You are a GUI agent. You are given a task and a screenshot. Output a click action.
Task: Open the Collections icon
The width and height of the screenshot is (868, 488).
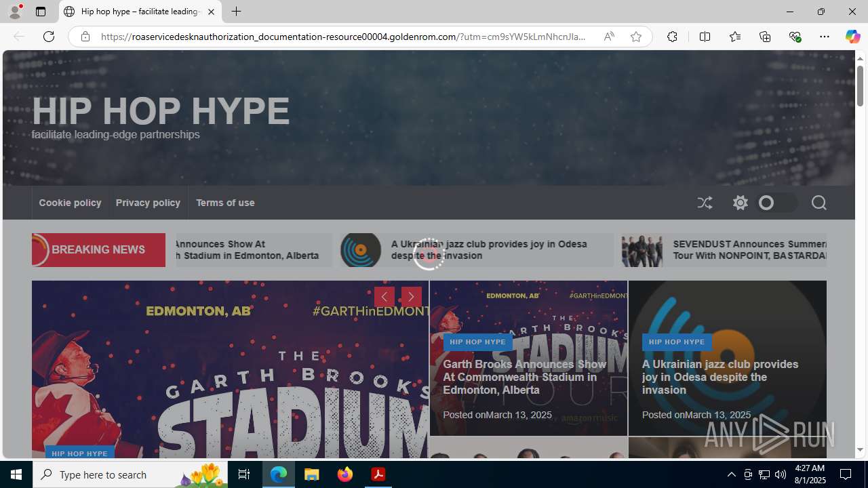pos(765,37)
